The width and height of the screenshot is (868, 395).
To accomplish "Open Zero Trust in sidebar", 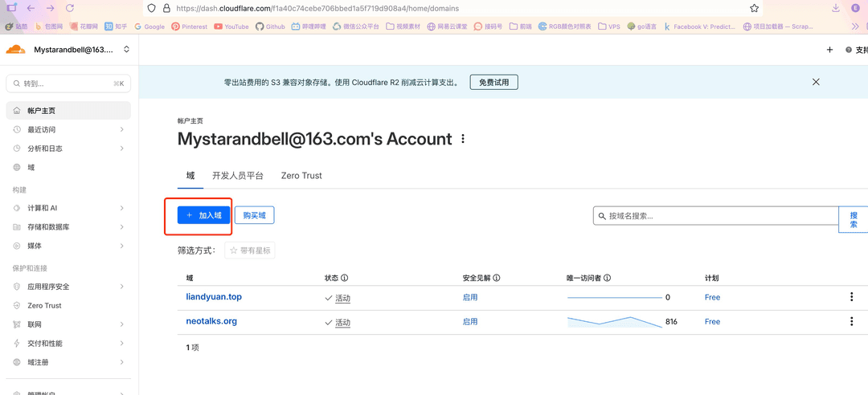I will [68, 305].
